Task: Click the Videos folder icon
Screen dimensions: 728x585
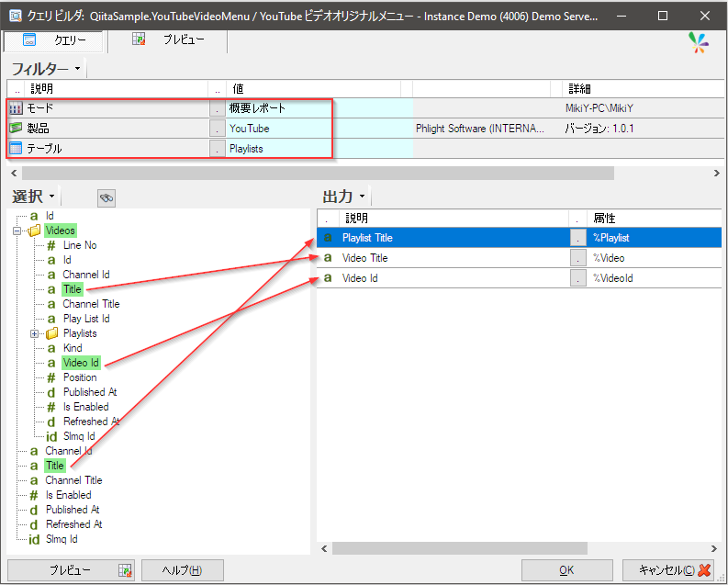Action: tap(34, 231)
